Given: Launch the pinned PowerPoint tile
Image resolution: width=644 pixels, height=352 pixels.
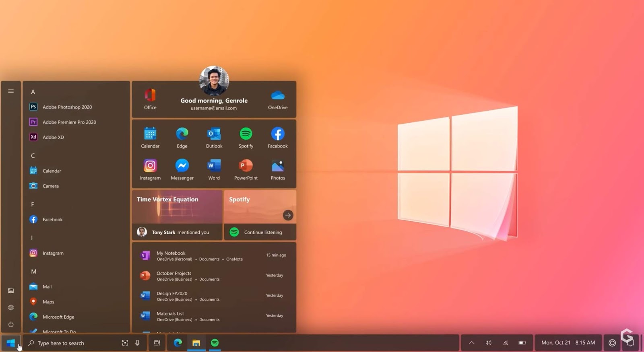Looking at the screenshot, I should pyautogui.click(x=246, y=169).
